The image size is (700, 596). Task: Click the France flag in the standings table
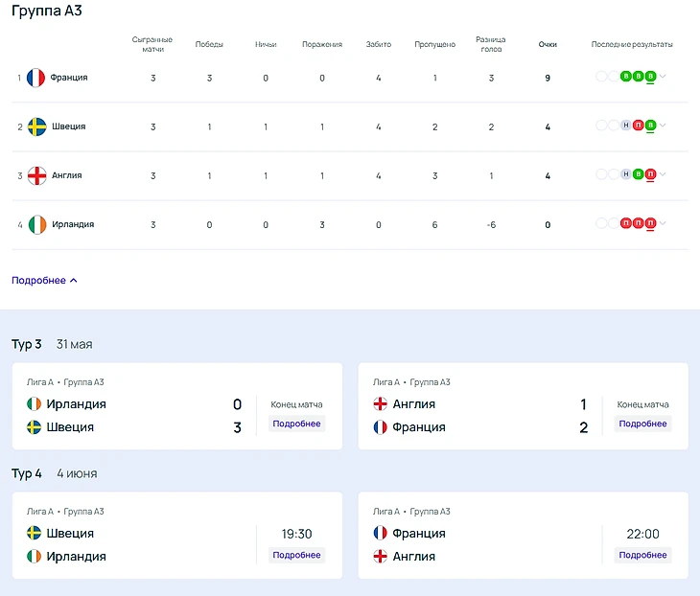[x=36, y=78]
